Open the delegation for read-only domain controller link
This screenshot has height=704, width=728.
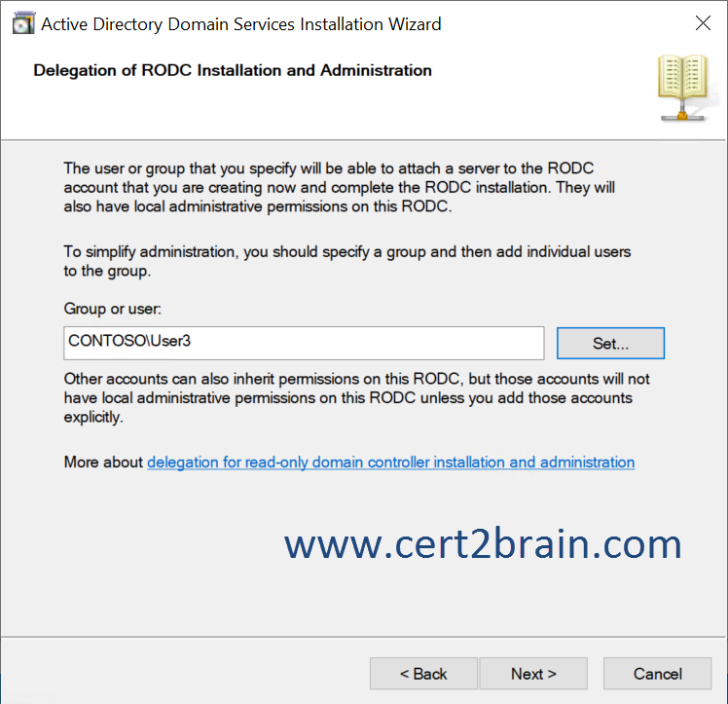click(390, 463)
